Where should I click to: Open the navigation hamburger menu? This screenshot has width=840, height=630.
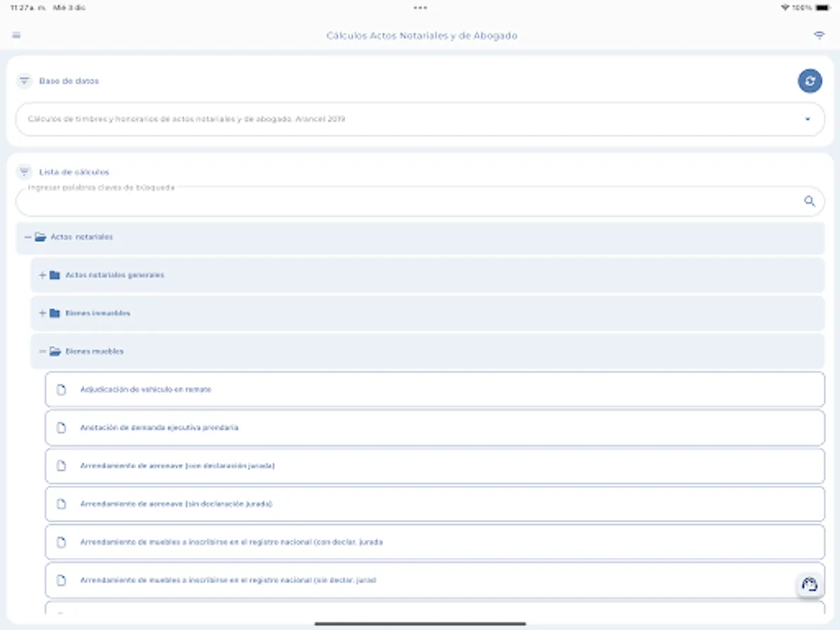tap(16, 34)
